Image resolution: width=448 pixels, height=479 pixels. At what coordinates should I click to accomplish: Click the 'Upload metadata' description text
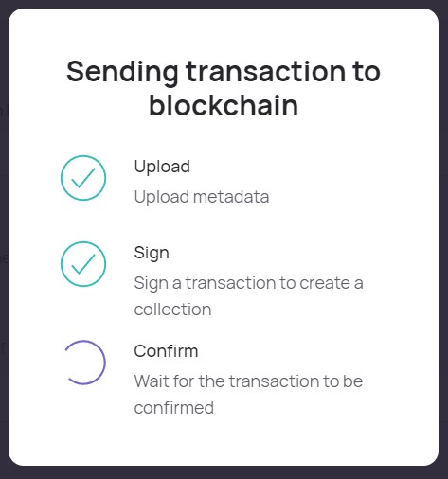tap(202, 197)
